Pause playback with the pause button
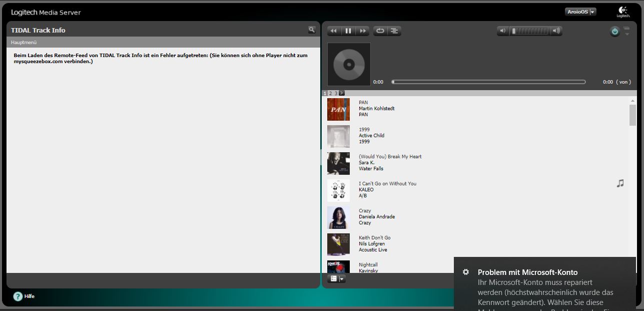644x311 pixels. pos(348,31)
